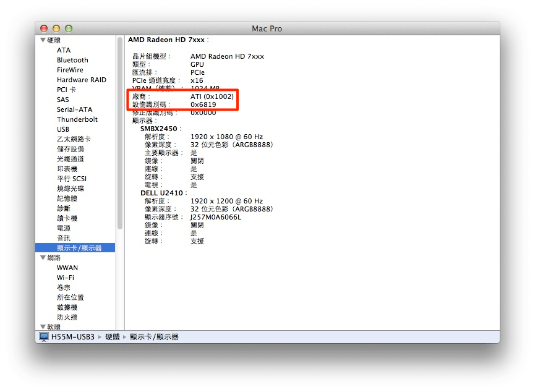The width and height of the screenshot is (535, 392).
Task: Click the green zoom window button
Action: (x=69, y=28)
